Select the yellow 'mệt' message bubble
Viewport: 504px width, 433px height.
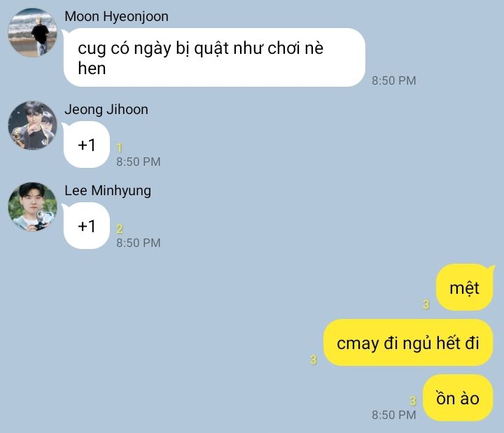click(x=465, y=288)
